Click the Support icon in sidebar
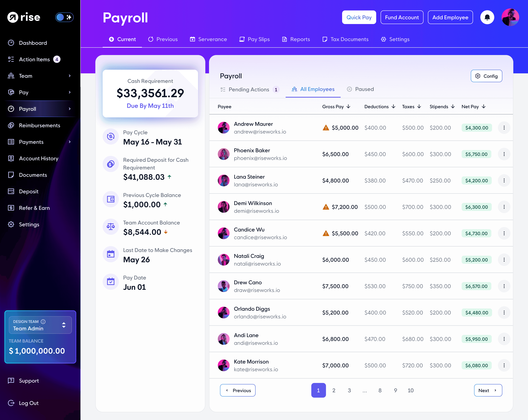 coord(11,381)
